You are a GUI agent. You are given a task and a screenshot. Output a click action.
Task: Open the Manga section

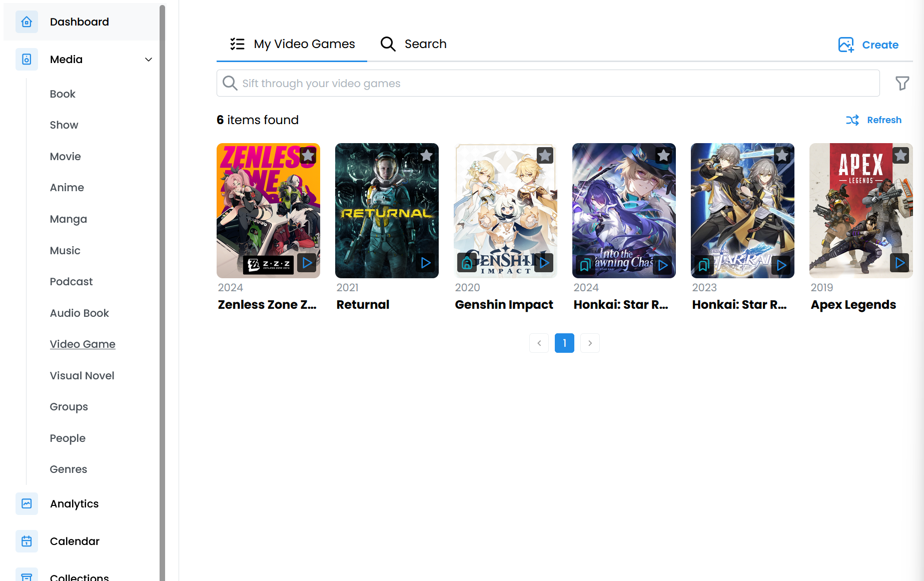(69, 219)
